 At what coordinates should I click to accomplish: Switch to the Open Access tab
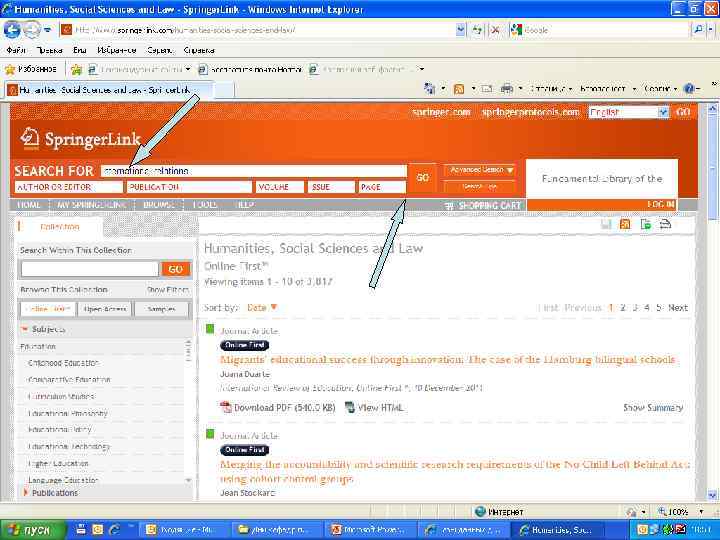coord(105,309)
